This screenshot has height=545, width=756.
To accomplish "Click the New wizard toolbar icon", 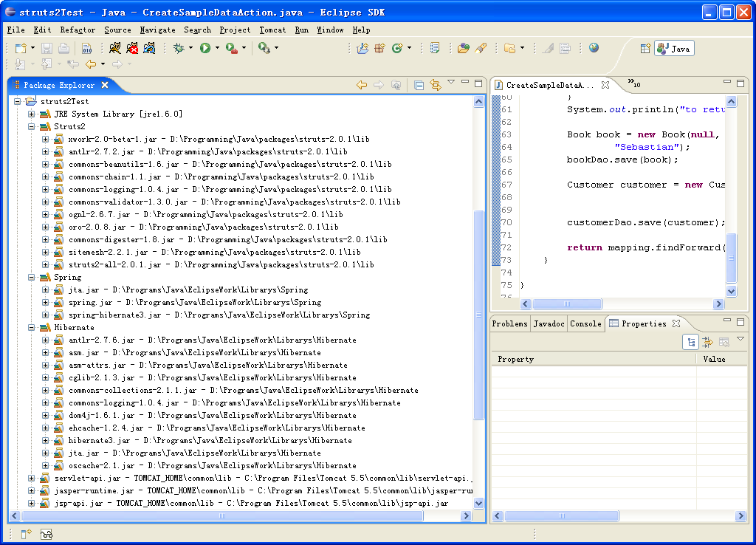I will point(21,48).
